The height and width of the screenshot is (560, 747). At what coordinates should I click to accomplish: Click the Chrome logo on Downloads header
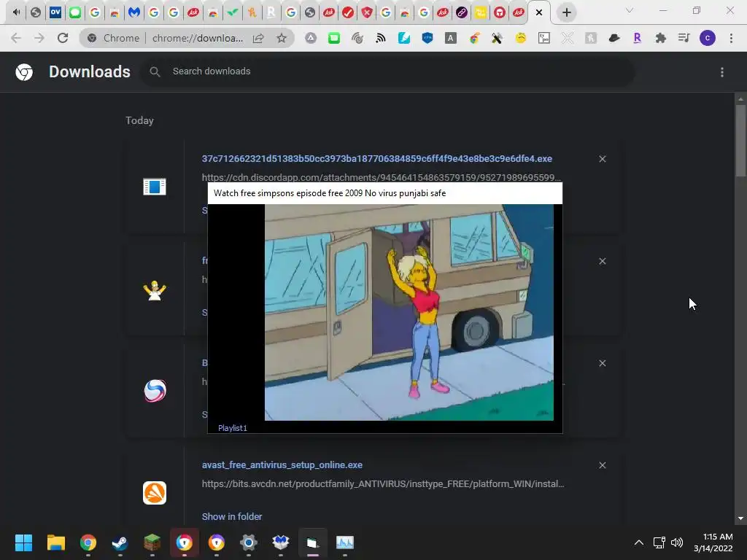coord(24,72)
